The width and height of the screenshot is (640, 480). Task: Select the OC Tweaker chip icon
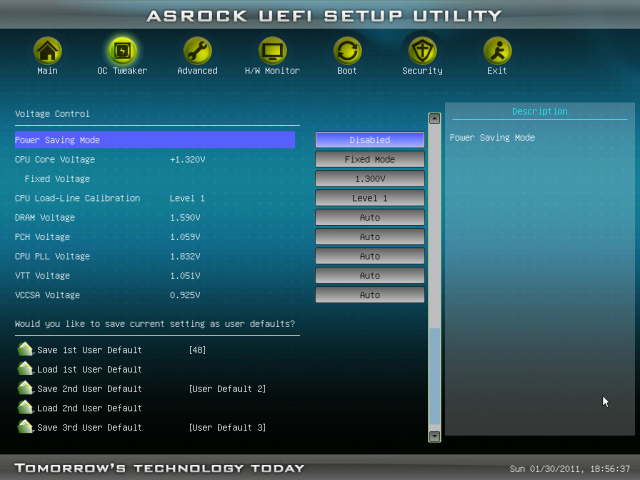coord(122,51)
